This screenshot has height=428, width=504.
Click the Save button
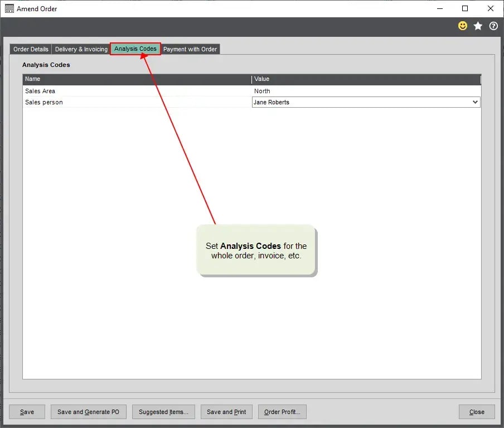(27, 412)
